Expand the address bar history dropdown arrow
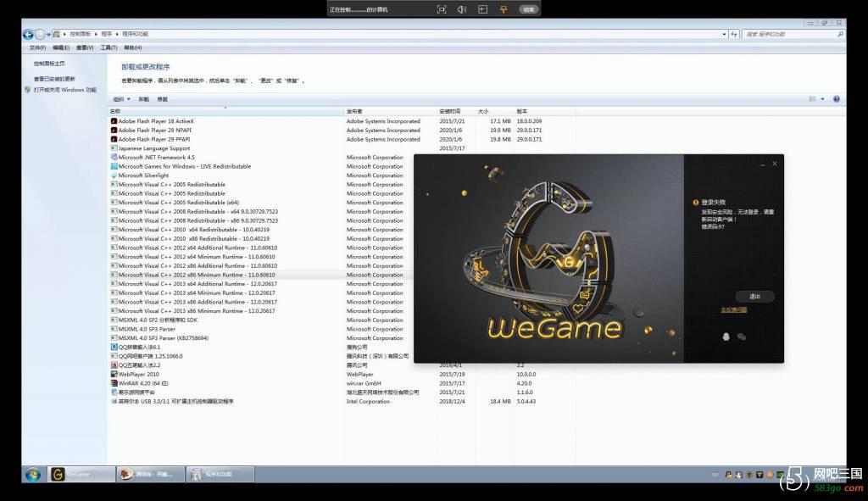Viewport: 868px width, 501px height. click(x=724, y=34)
